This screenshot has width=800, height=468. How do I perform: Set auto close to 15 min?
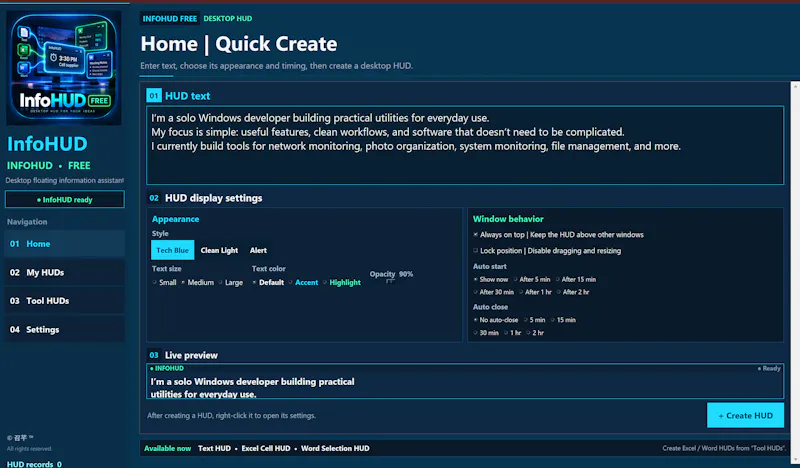[x=563, y=320]
